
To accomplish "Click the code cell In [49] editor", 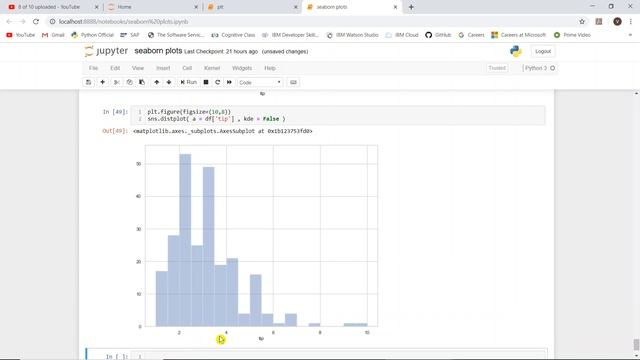I will (338, 115).
